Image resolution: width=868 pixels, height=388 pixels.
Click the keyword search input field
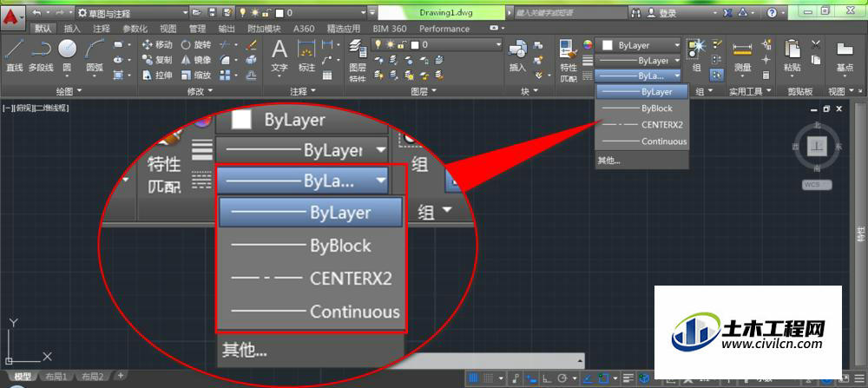tap(569, 12)
